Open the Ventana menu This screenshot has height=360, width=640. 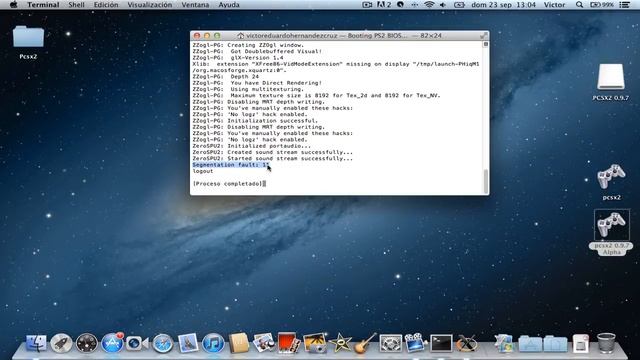tap(195, 5)
